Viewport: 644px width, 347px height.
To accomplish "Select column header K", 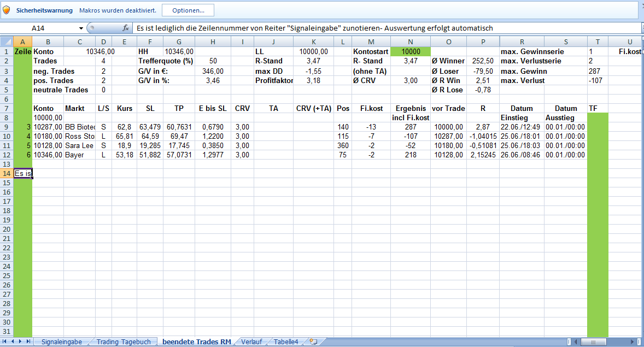I will pyautogui.click(x=313, y=42).
